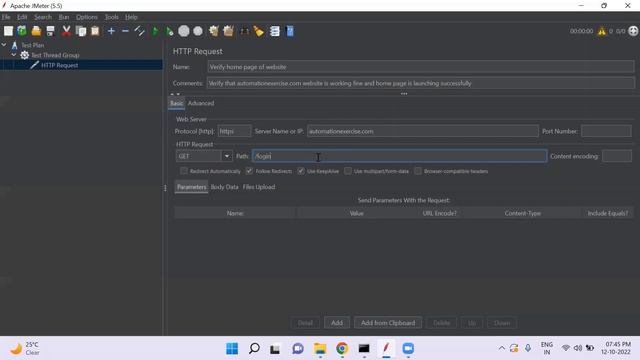This screenshot has height=360, width=640.
Task: Click the Name input field
Action: click(x=421, y=67)
